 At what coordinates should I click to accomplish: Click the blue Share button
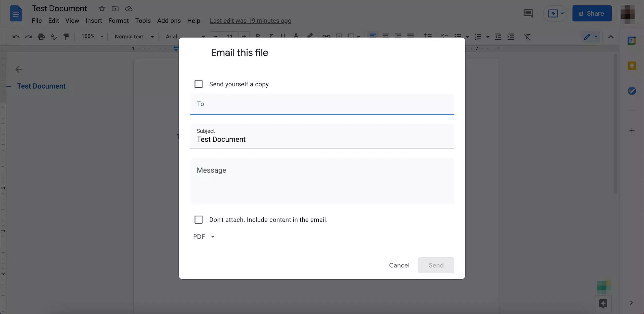coord(592,13)
